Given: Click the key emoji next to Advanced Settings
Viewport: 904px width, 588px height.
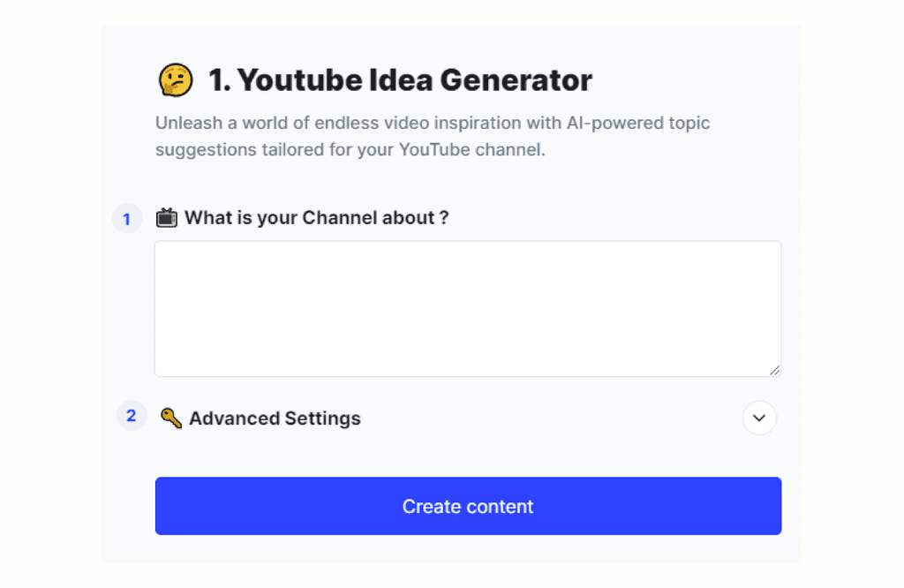Looking at the screenshot, I should pyautogui.click(x=171, y=418).
